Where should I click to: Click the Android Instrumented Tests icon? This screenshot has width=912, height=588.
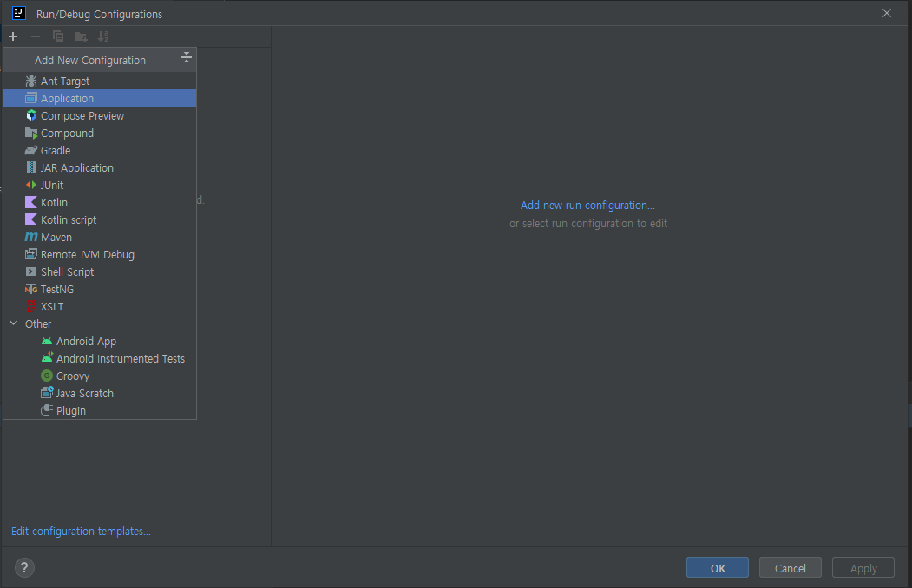click(x=47, y=358)
